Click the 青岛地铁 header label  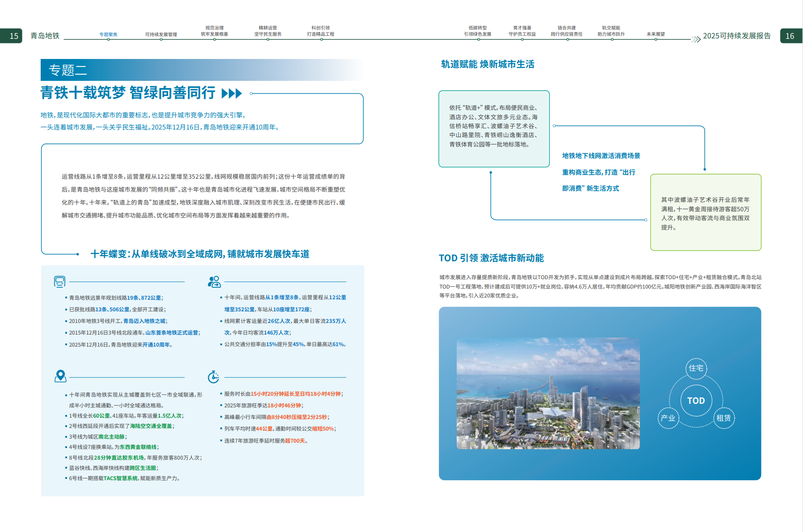coord(45,36)
